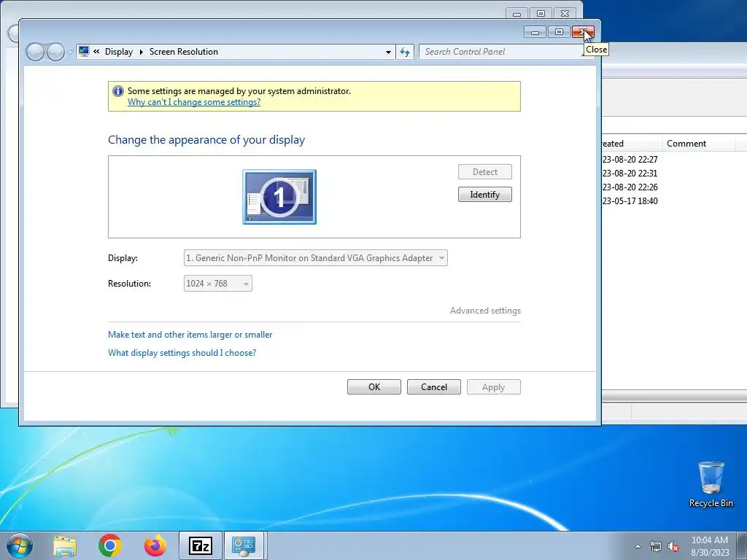The image size is (747, 560).
Task: Minimize the Screen Resolution window
Action: (535, 32)
